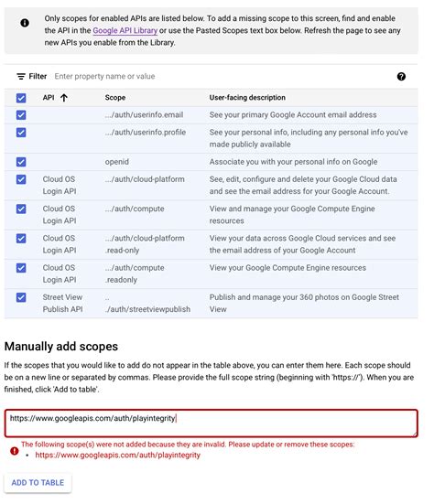
Task: Untick the compute.readonly scope checkbox
Action: tap(21, 268)
